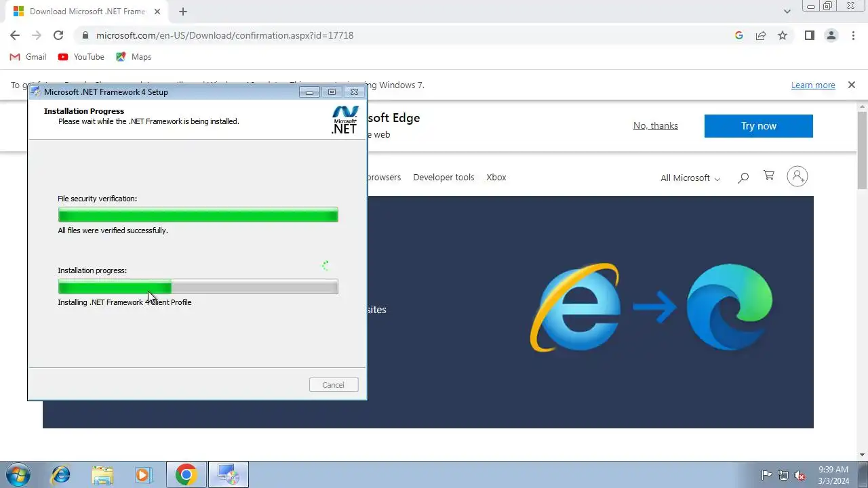This screenshot has height=488, width=868.
Task: Click the Installation progress bar
Action: click(198, 287)
